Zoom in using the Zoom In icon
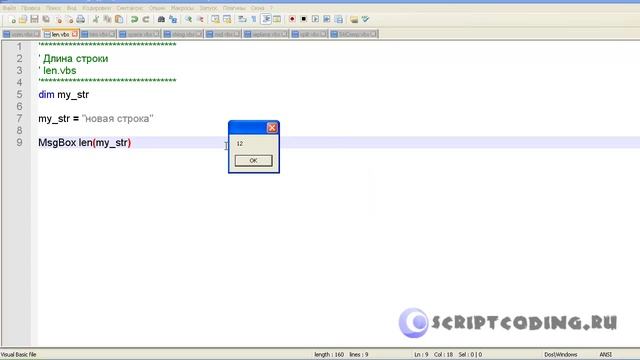 (188, 19)
